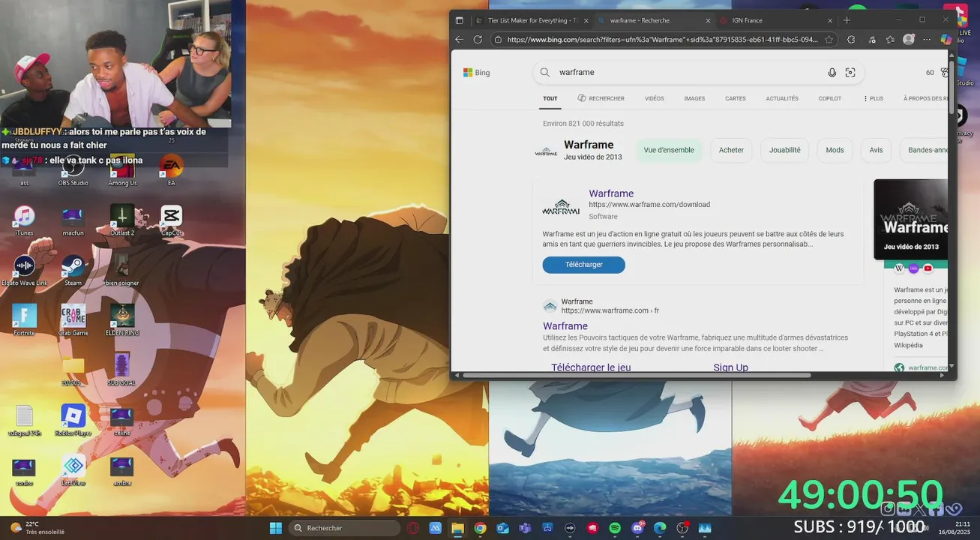Expand the PLUS menu
Viewport: 980px width, 540px height.
pyautogui.click(x=874, y=98)
